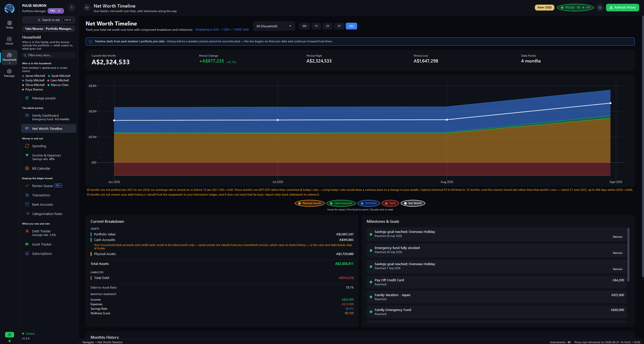
Task: Click the PULSE 70 score badge
Action: click(575, 8)
